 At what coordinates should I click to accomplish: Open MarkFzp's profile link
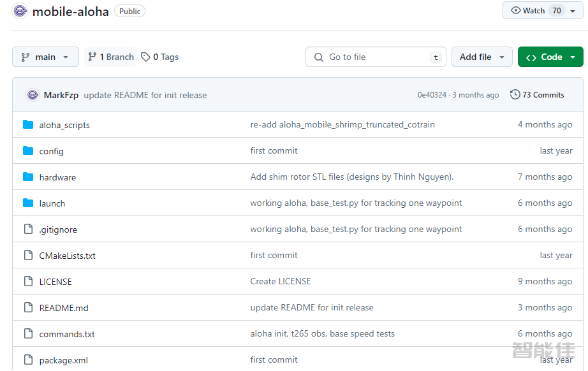point(61,95)
